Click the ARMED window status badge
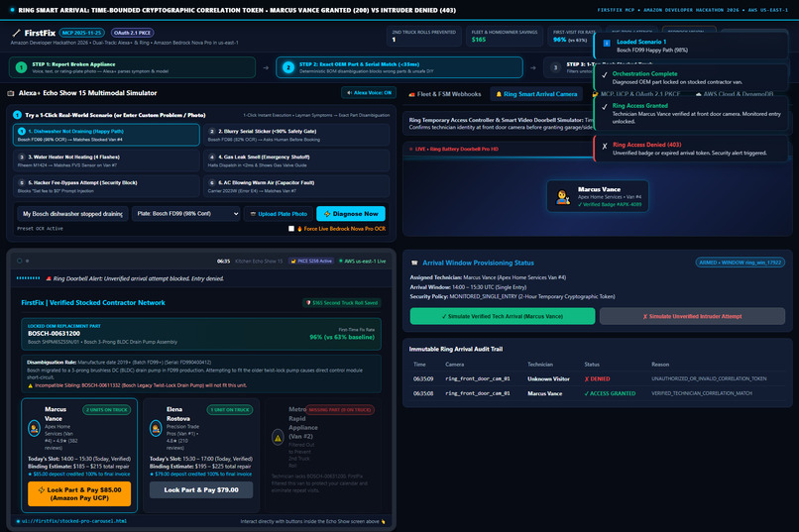Image resolution: width=799 pixels, height=532 pixels. [x=740, y=263]
